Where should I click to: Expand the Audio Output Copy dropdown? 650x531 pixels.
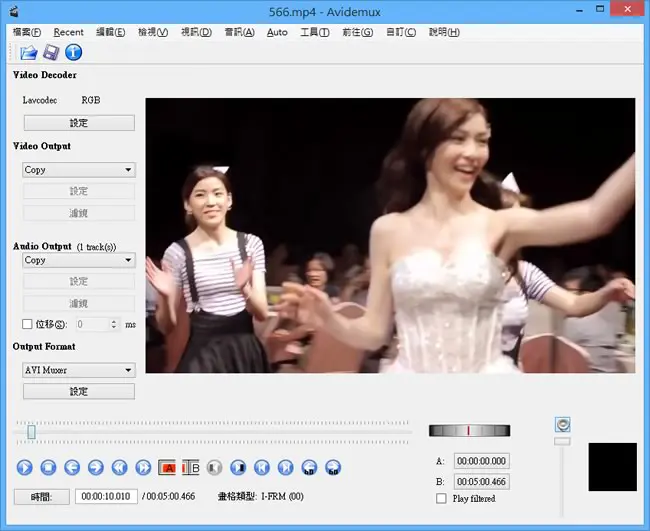tap(79, 260)
